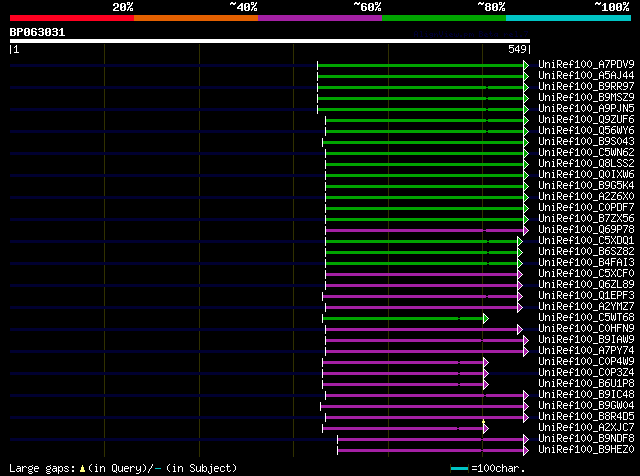Open the UniRef100_B9MSZ9 hit label

tap(586, 98)
